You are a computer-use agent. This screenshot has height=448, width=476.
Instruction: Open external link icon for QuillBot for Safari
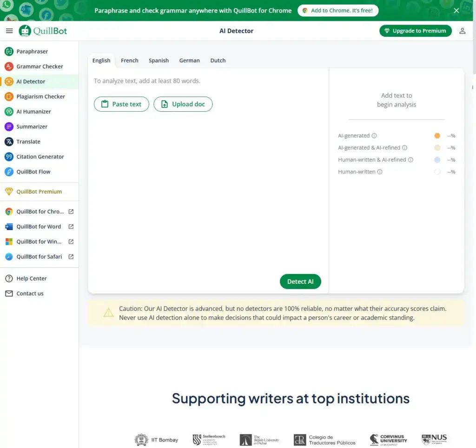pos(71,257)
